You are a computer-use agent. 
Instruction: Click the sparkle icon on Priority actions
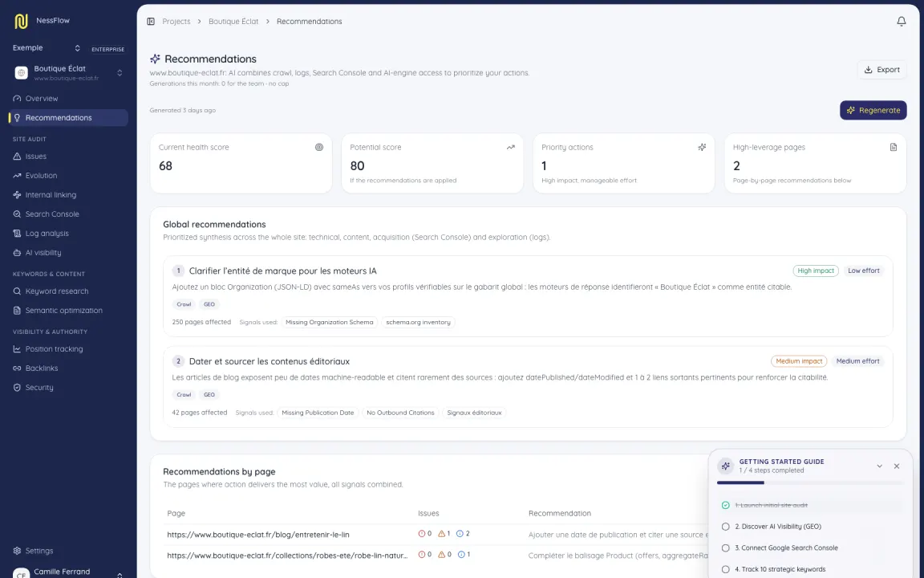coord(702,148)
